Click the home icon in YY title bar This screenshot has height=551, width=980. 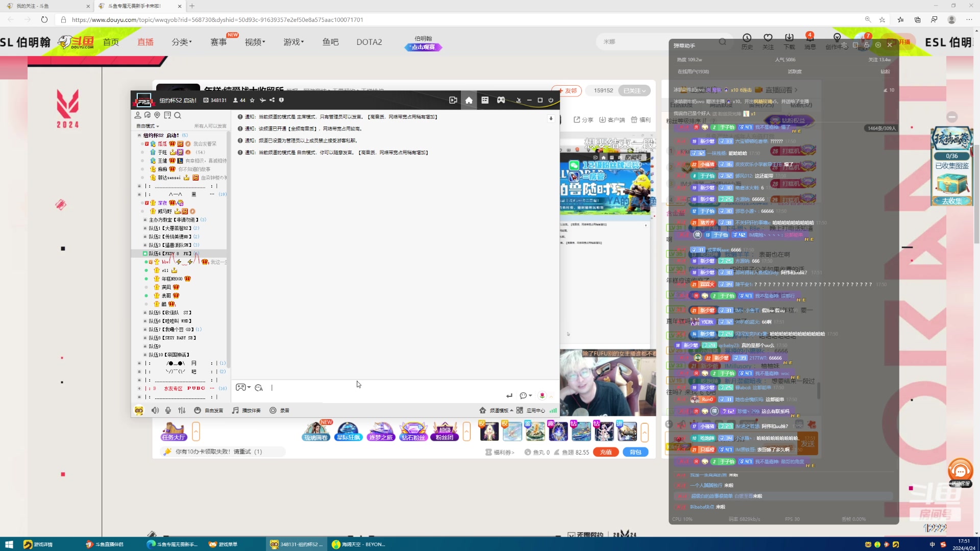[x=469, y=100]
